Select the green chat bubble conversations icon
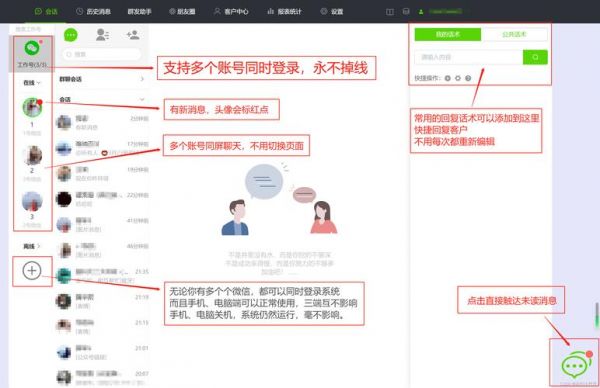Image resolution: width=600 pixels, height=388 pixels. coord(70,35)
